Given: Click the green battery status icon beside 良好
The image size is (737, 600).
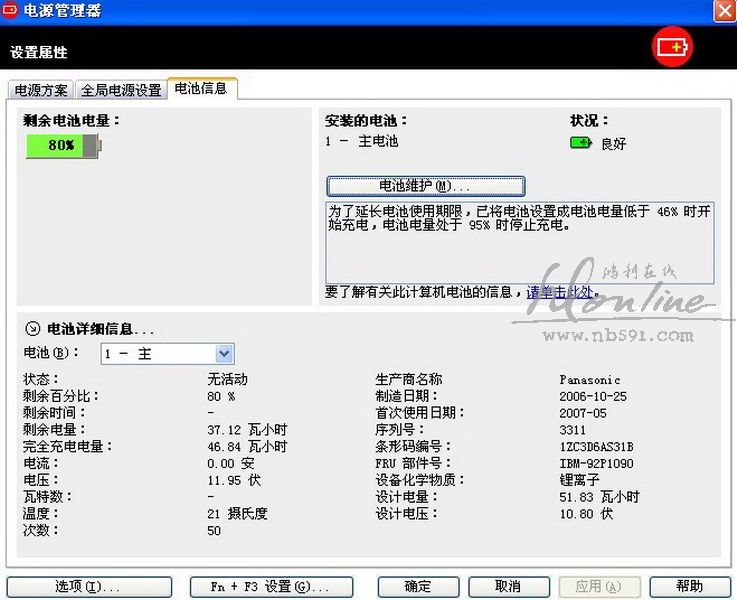Looking at the screenshot, I should [x=580, y=143].
